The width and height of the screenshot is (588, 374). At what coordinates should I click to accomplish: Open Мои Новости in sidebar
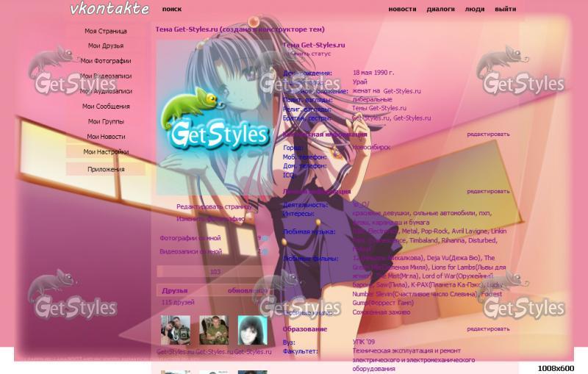click(x=106, y=137)
